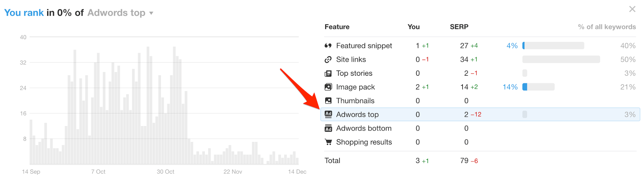Click the Featured snippet quote icon
The height and width of the screenshot is (180, 644).
pos(328,46)
